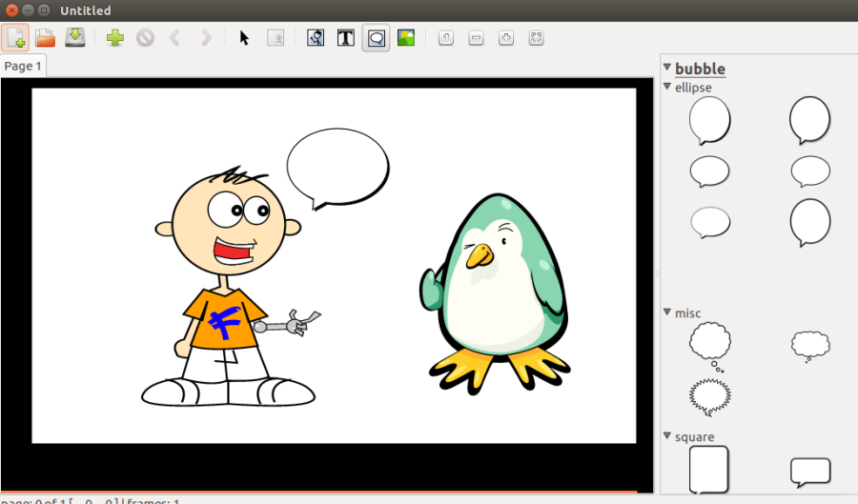The height and width of the screenshot is (504, 858).
Task: Click the fit-to-window zoom icon
Action: [x=537, y=38]
